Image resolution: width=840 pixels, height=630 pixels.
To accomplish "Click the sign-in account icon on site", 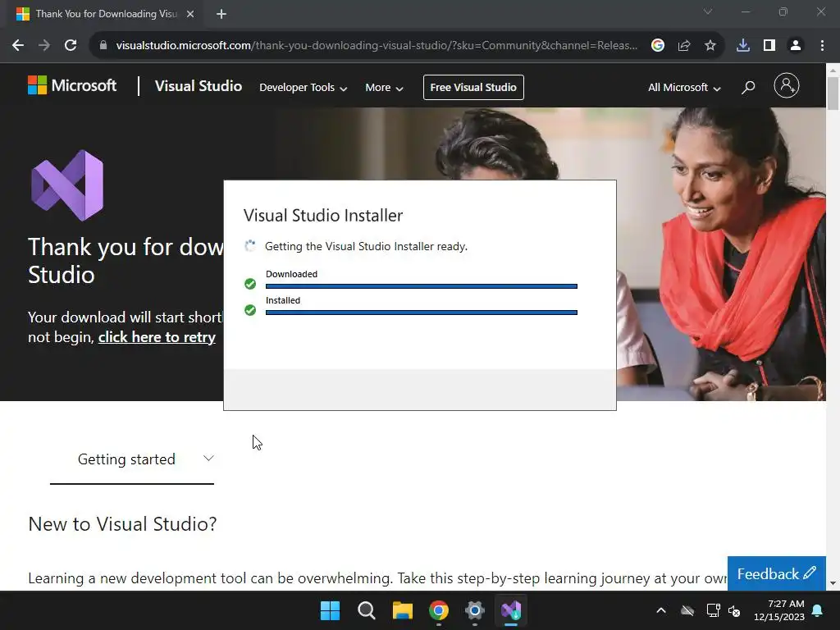I will (x=787, y=85).
